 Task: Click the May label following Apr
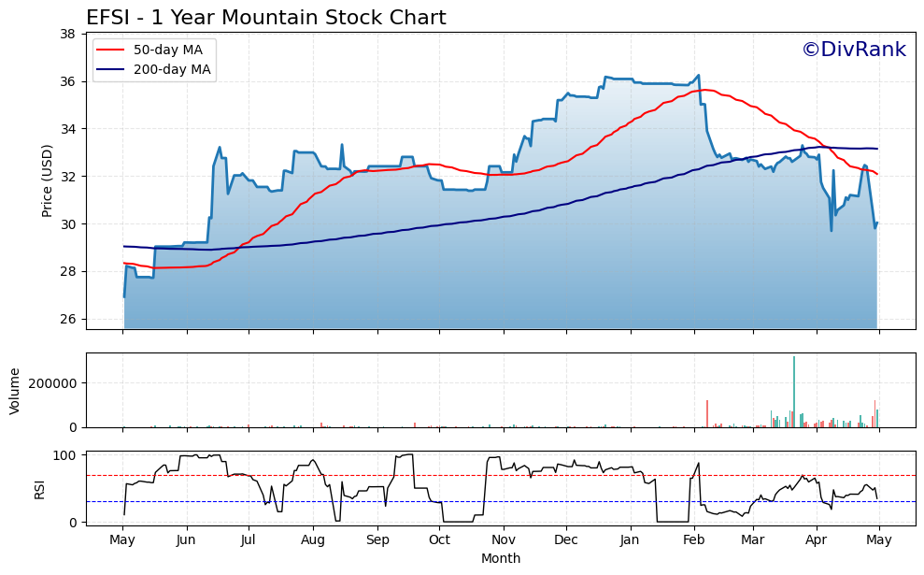pyautogui.click(x=879, y=540)
